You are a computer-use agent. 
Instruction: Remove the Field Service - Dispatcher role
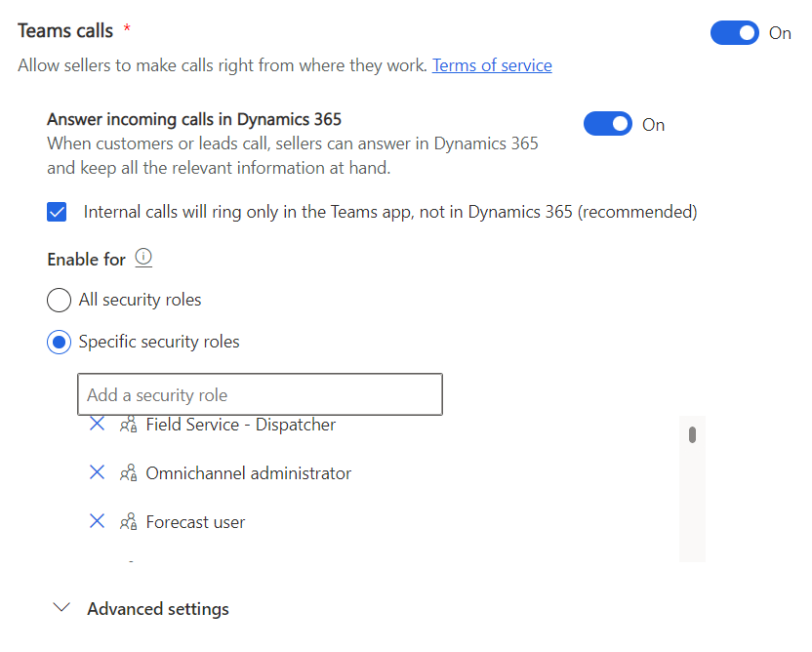(97, 425)
